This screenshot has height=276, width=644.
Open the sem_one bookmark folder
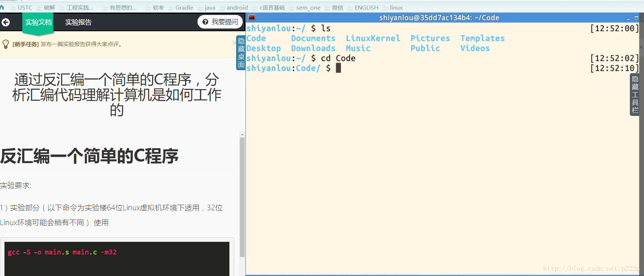click(305, 7)
